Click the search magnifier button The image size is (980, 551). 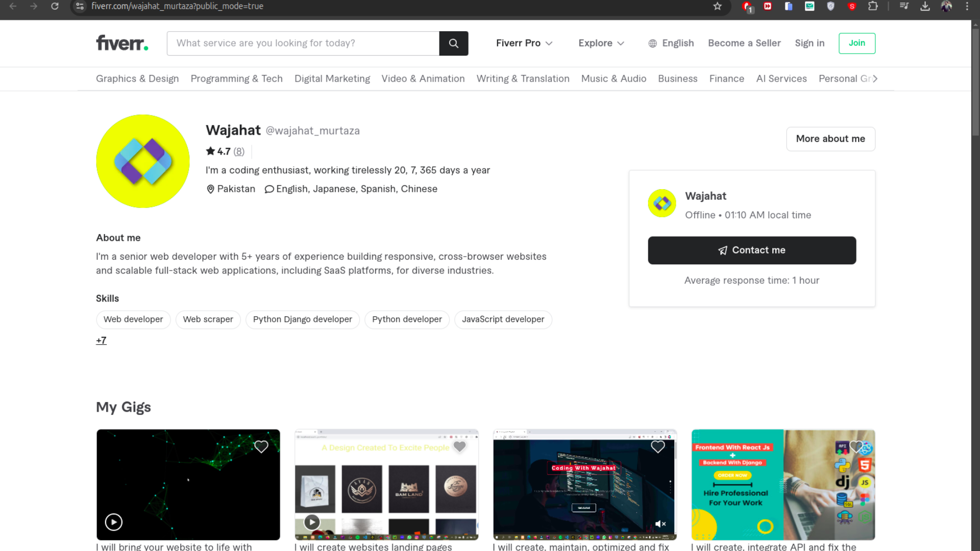tap(453, 43)
